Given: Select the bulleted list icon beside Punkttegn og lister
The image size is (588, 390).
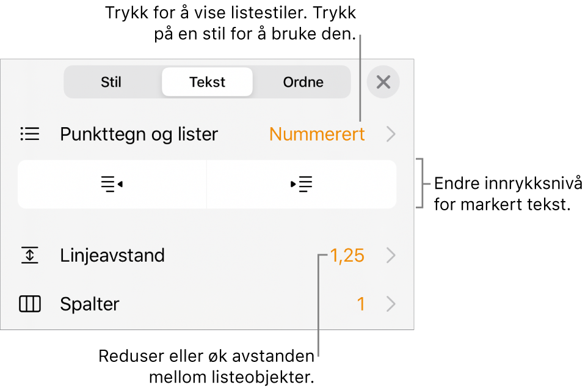Looking at the screenshot, I should pos(30,134).
